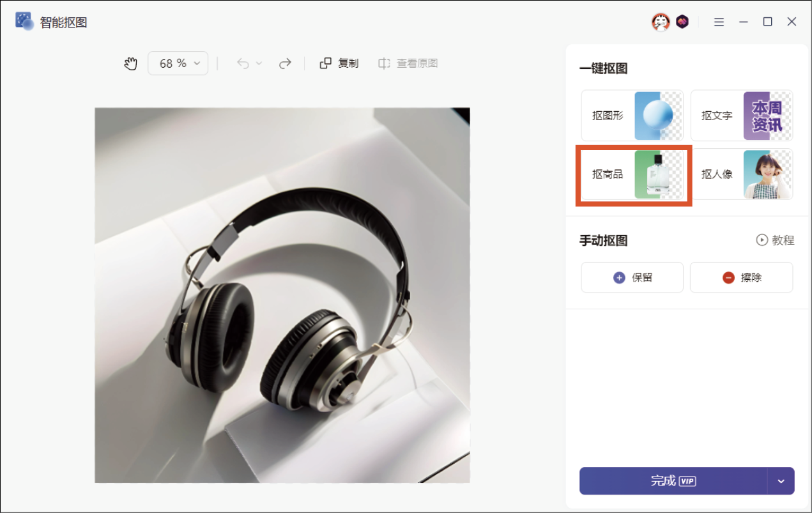Click the 查看原图 compare icon
The height and width of the screenshot is (513, 812).
point(384,63)
